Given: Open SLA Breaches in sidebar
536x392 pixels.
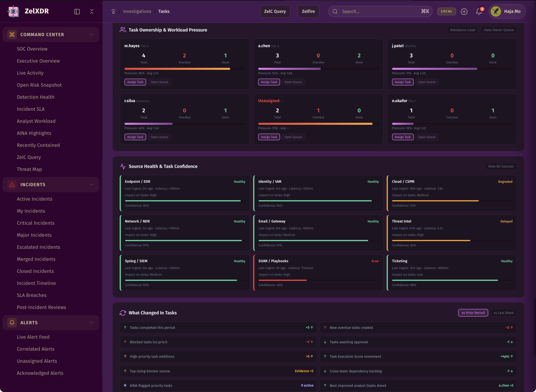Looking at the screenshot, I should click(x=32, y=295).
